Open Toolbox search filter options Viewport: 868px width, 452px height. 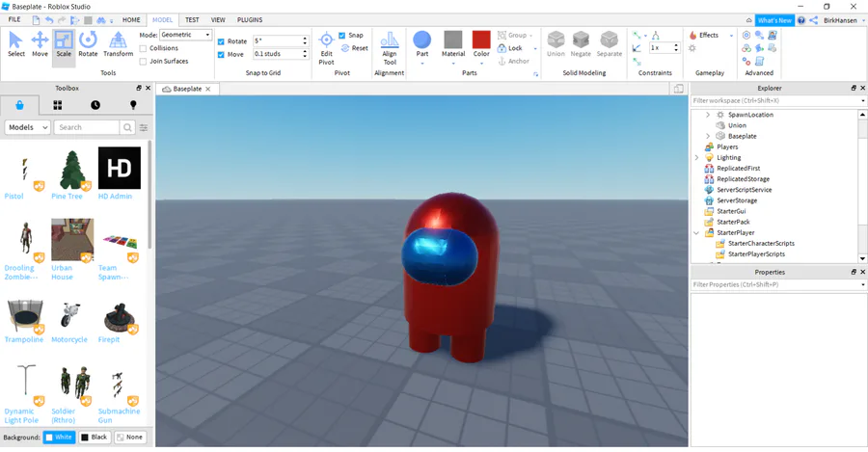144,127
